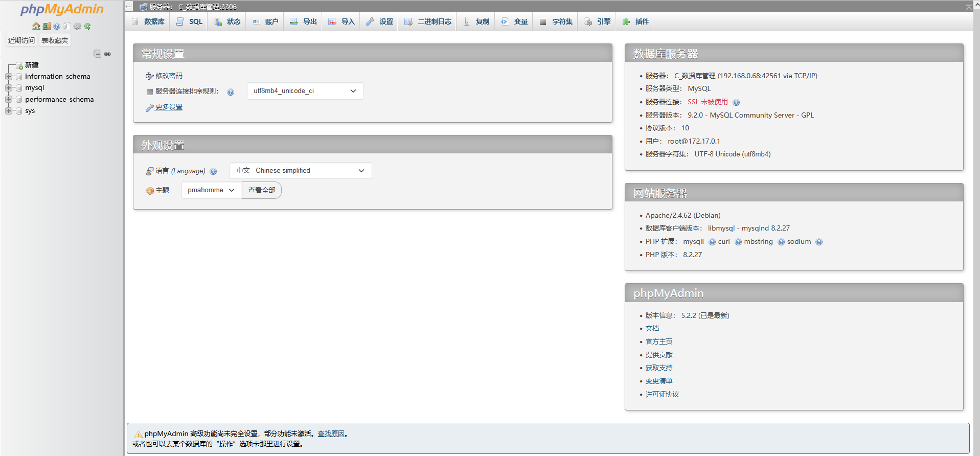Click the information_schema database icon

19,77
